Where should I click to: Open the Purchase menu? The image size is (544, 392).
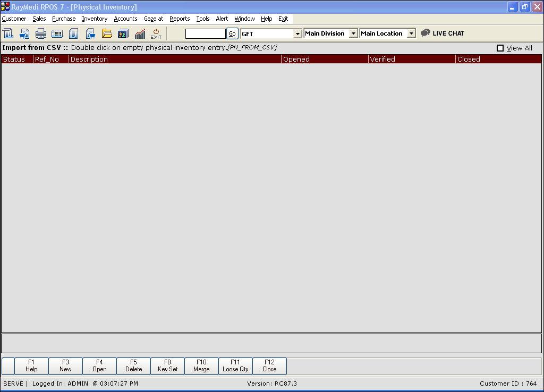64,19
